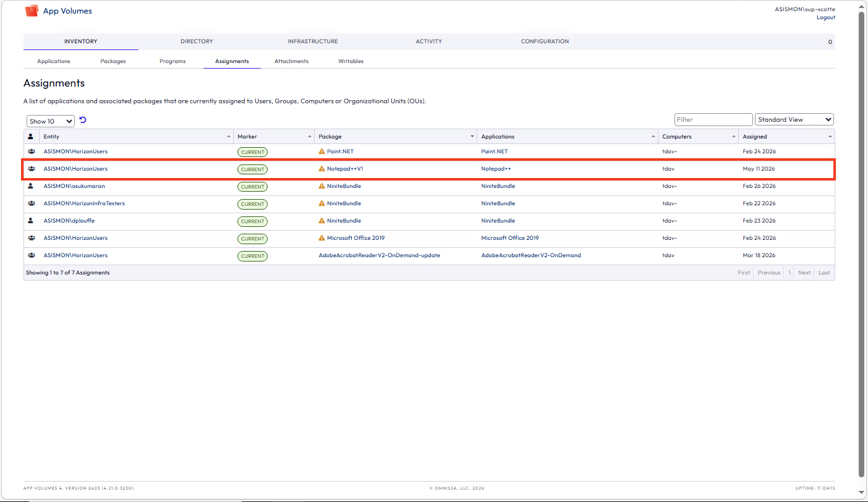The image size is (868, 502).
Task: Go to the ACTIVITY main tab
Action: 429,41
